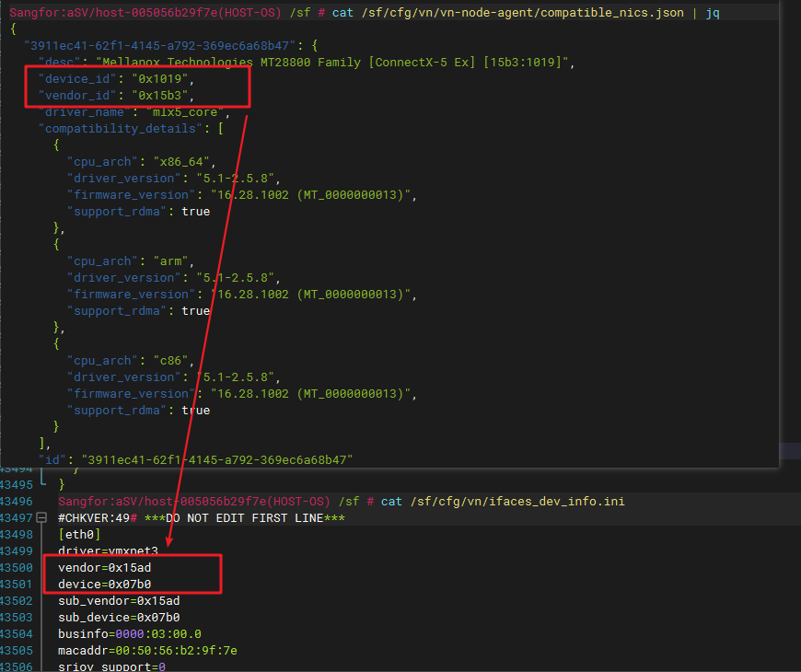Click the '#CHKVER:49#' text
The width and height of the screenshot is (801, 672).
click(x=98, y=517)
